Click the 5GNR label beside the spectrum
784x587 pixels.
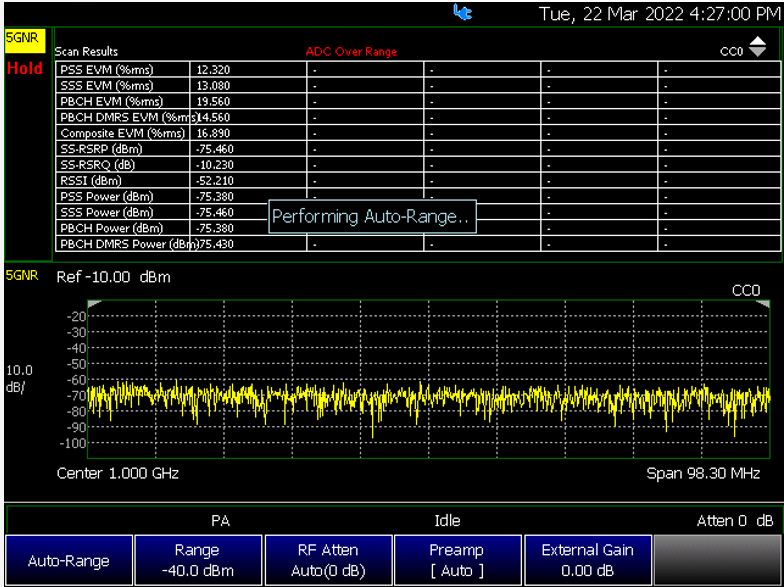click(x=22, y=276)
